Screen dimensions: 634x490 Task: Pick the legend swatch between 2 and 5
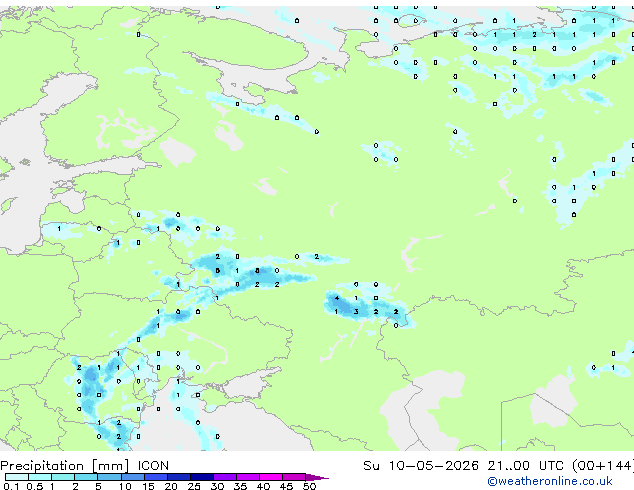click(87, 477)
